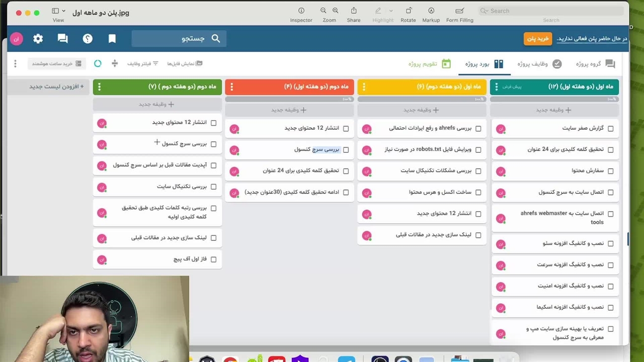Open the chat messages icon in header
Screen dimensions: 644x362
click(63, 39)
